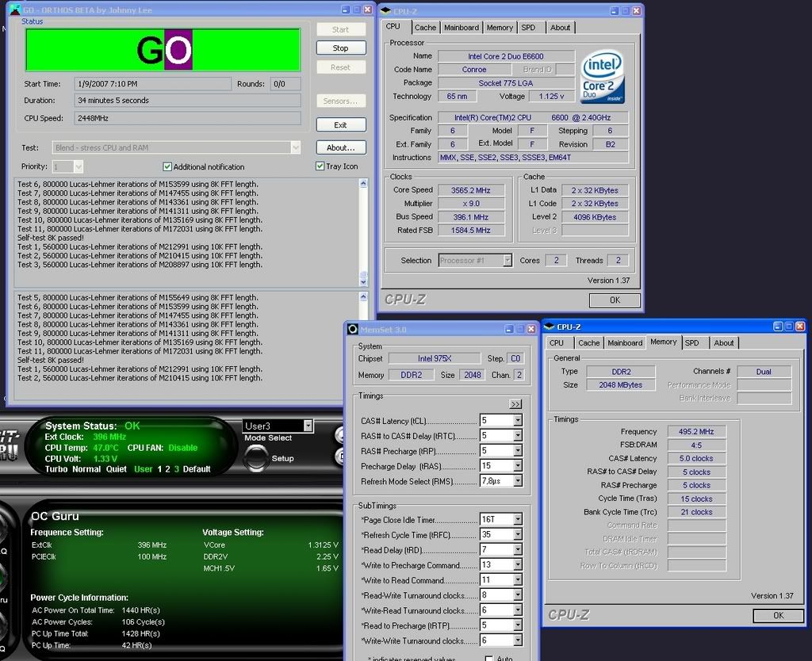
Task: Open the Write to Precharge Command dropdown
Action: click(x=517, y=565)
